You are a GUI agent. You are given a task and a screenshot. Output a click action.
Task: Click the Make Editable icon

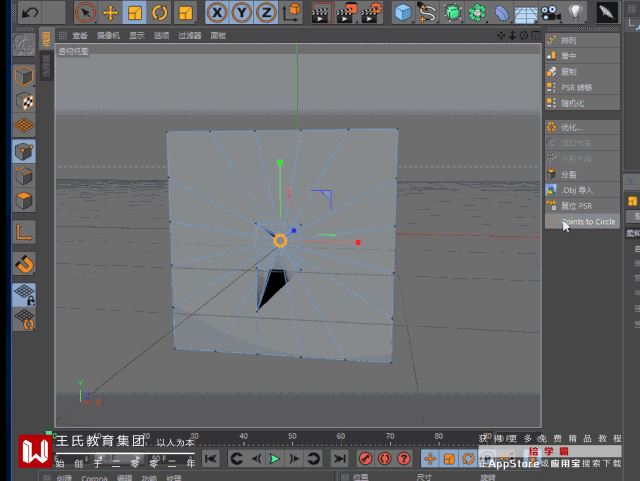tap(24, 44)
